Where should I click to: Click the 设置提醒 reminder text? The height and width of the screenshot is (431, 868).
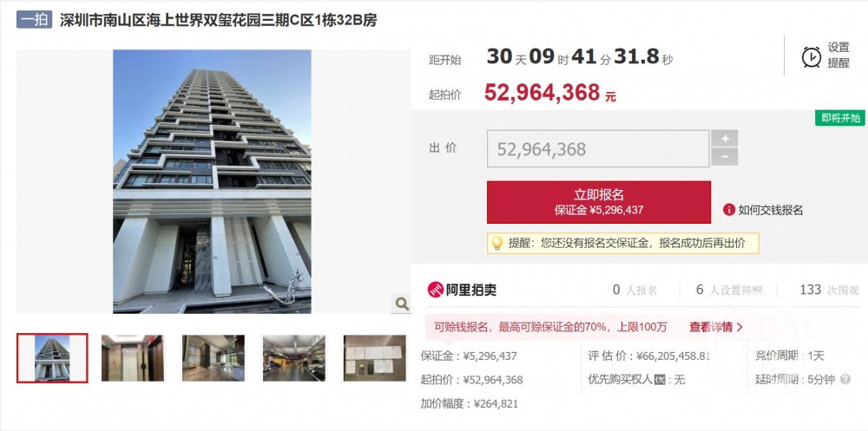click(838, 56)
